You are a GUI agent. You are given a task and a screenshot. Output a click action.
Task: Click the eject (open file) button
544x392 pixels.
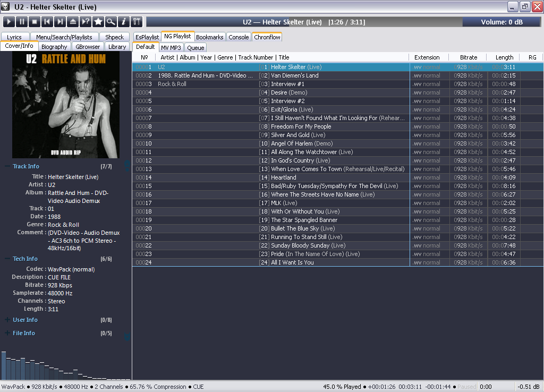click(73, 22)
